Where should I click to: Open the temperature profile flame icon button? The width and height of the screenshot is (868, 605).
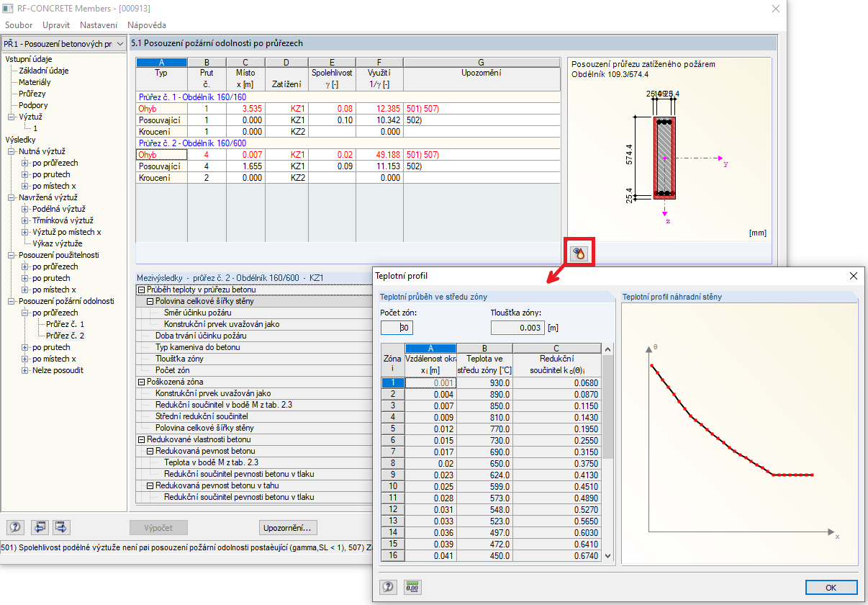click(580, 253)
